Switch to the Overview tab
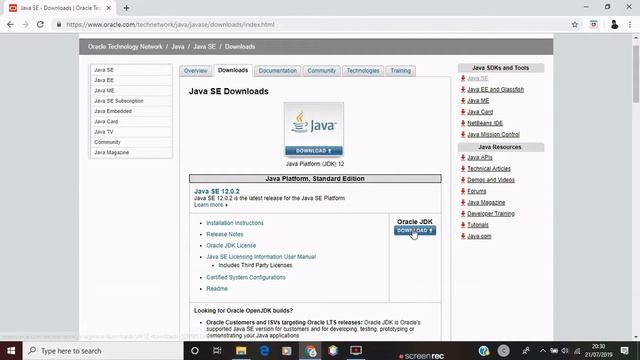Viewport: 640px width, 360px height. click(195, 71)
